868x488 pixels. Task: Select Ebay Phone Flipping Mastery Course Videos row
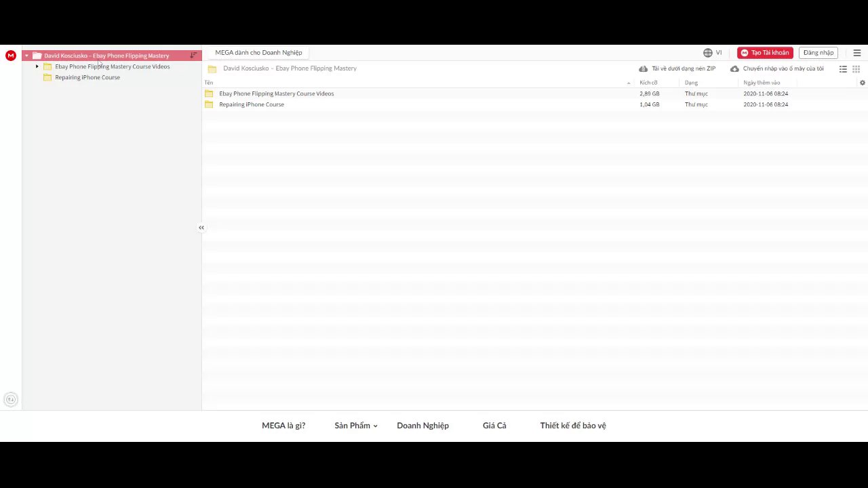tap(534, 94)
